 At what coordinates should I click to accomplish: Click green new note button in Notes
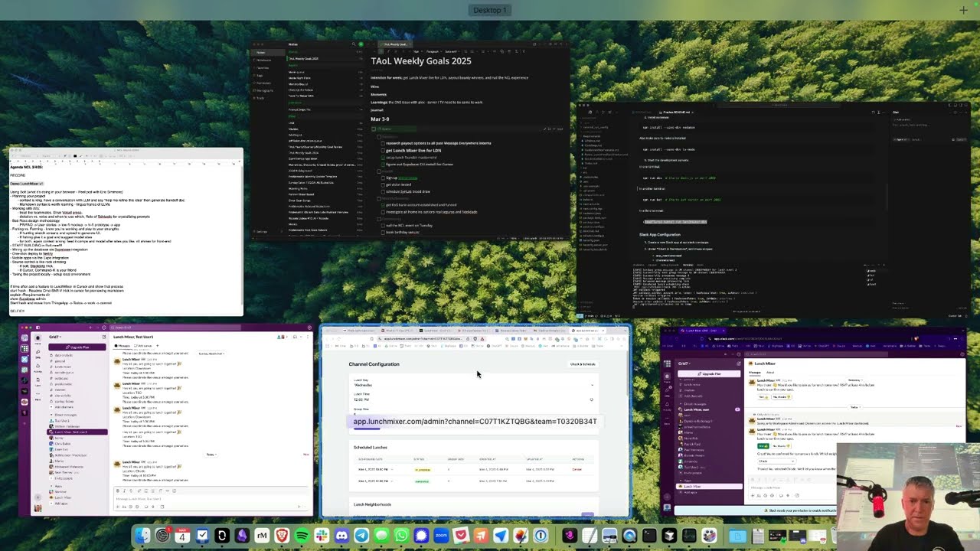click(x=361, y=44)
